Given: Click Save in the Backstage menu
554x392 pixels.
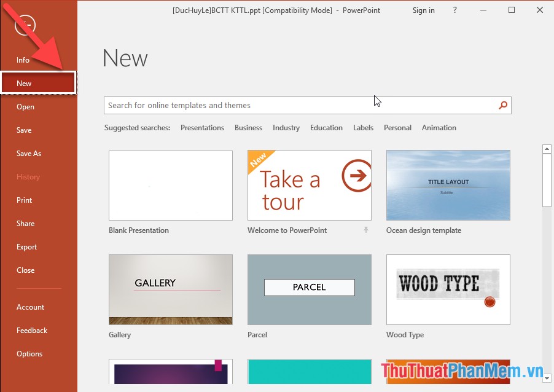Looking at the screenshot, I should pos(24,130).
